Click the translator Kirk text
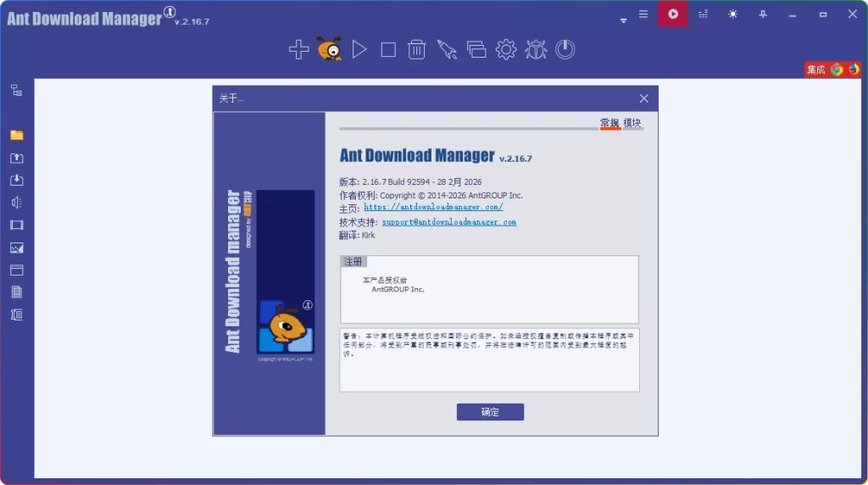This screenshot has height=485, width=868. pos(357,236)
